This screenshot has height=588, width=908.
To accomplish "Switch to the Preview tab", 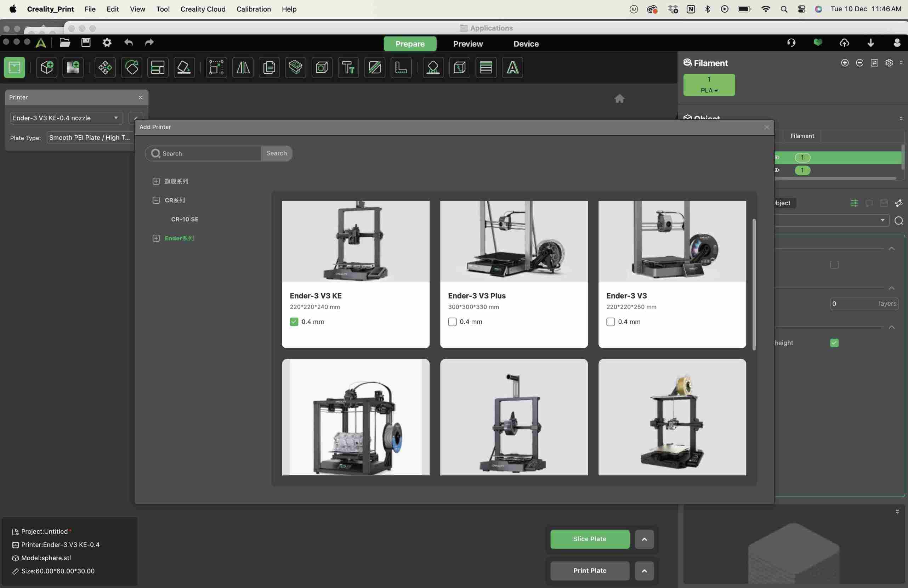I will tap(468, 44).
